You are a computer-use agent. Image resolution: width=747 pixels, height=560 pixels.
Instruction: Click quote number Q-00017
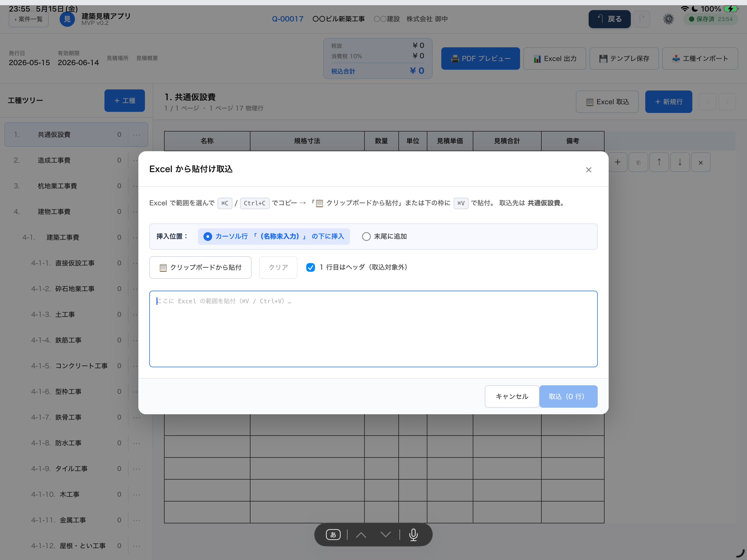(288, 19)
